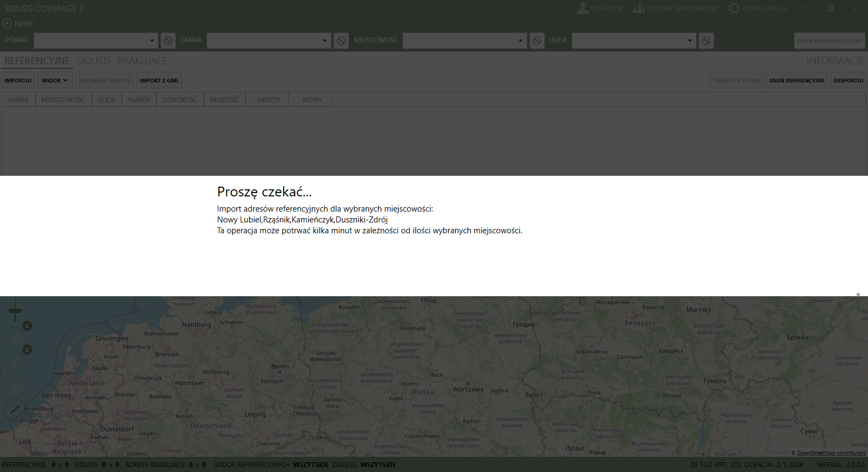Clear the MIEJSCOWOŚĆ filter with its reset icon

pos(537,41)
